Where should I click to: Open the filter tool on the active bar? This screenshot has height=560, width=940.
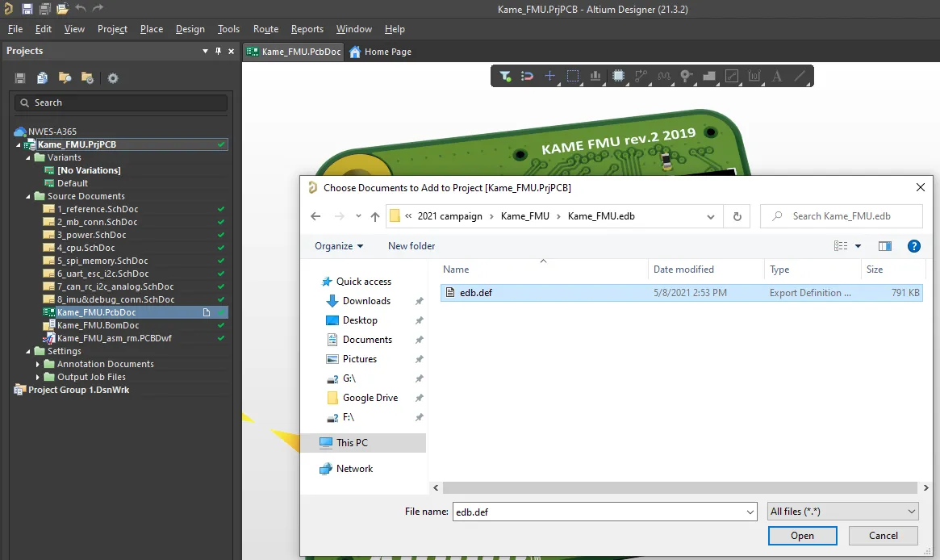pyautogui.click(x=505, y=76)
